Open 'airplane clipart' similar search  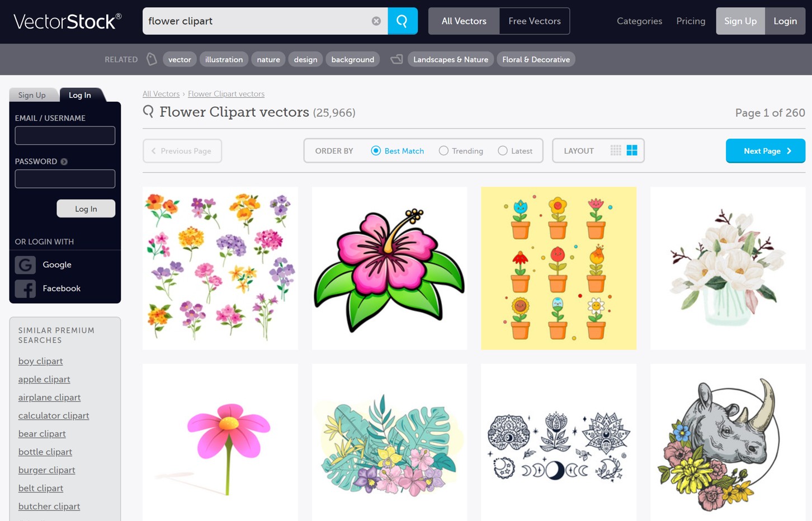49,397
